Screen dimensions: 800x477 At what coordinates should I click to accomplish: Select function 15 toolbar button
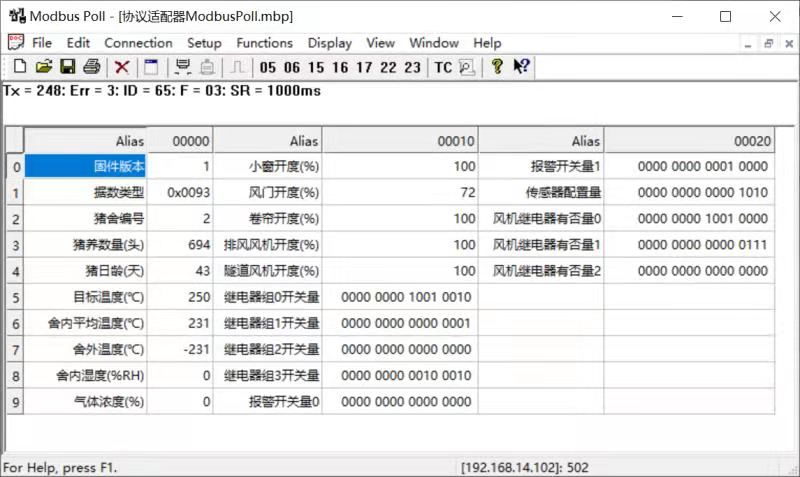[x=316, y=67]
